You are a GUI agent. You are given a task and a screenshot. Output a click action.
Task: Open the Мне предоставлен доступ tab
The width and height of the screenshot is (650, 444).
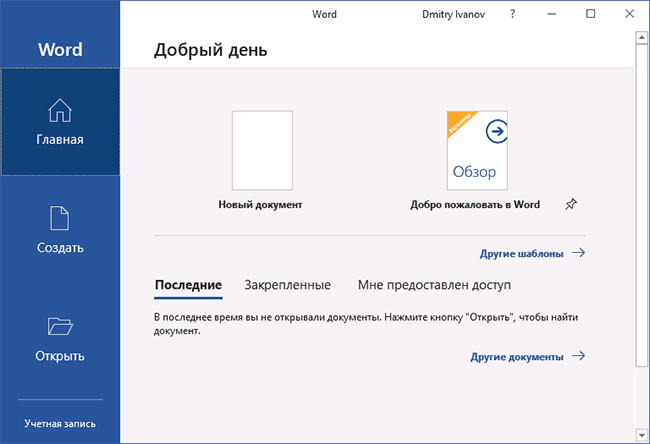[434, 285]
